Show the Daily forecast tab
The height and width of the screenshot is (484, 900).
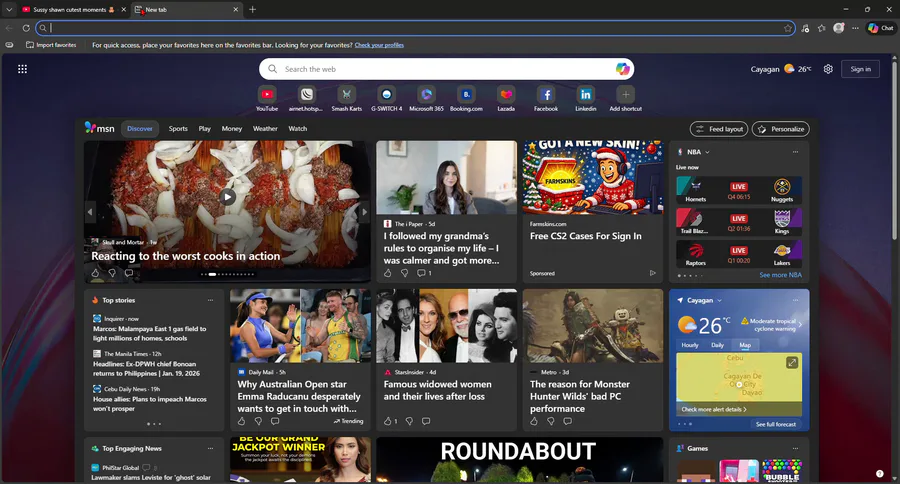717,345
